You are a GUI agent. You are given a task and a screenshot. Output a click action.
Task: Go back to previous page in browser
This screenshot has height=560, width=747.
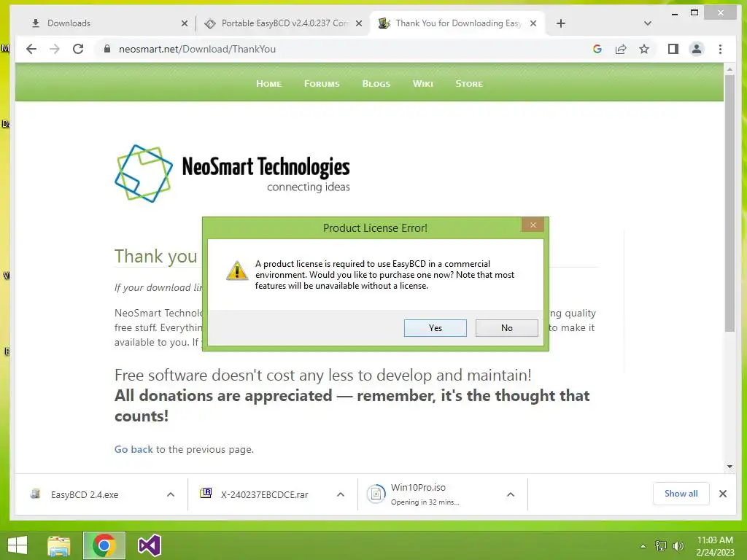(31, 49)
